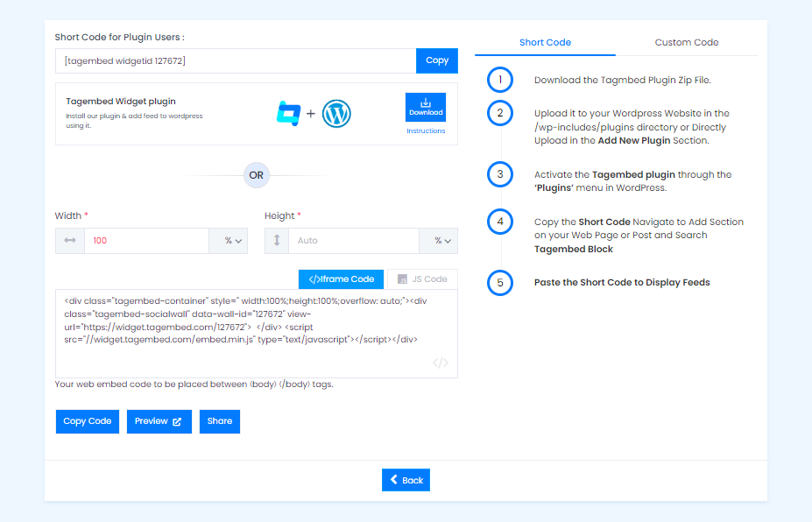
Task: Click inside the embed code text area
Action: tap(257, 334)
